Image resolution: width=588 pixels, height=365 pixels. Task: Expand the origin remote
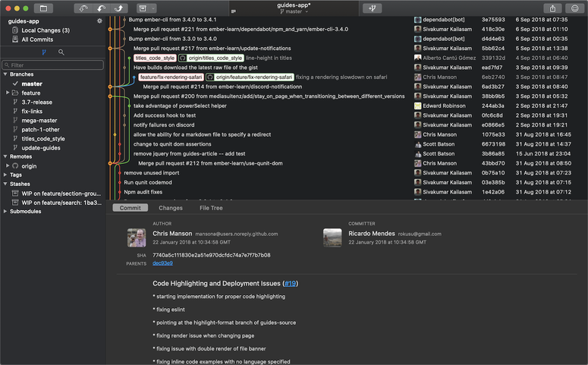click(8, 165)
